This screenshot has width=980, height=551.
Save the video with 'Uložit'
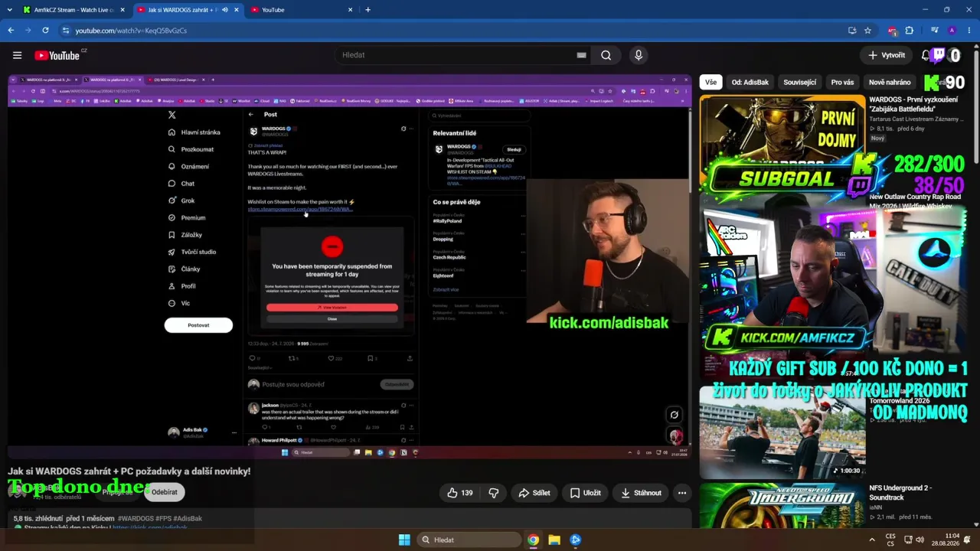click(585, 493)
